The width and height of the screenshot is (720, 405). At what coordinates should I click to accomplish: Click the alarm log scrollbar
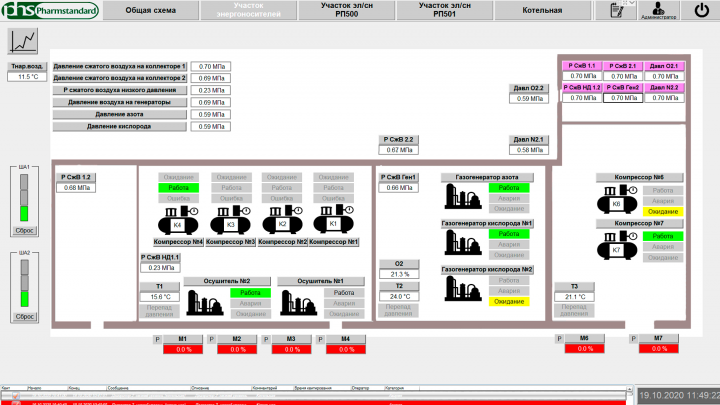(x=630, y=395)
